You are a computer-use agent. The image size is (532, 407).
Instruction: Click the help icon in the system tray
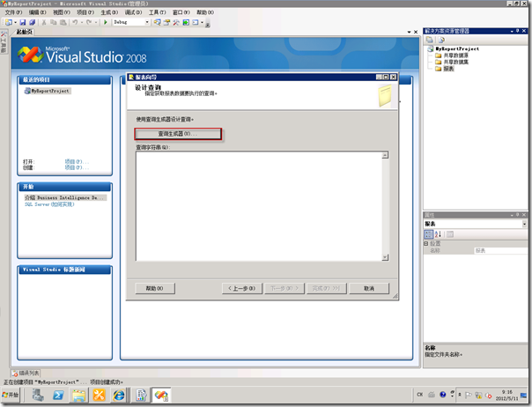[x=442, y=395]
